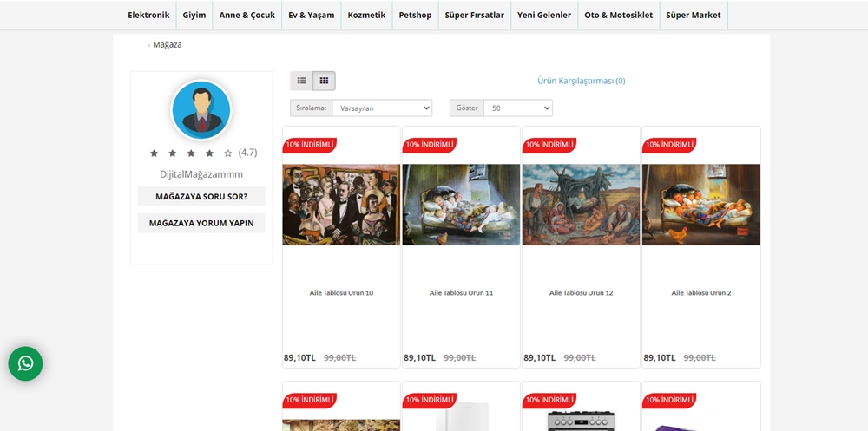Open the Sıralama sort dropdown
This screenshot has height=431, width=868.
coord(382,108)
